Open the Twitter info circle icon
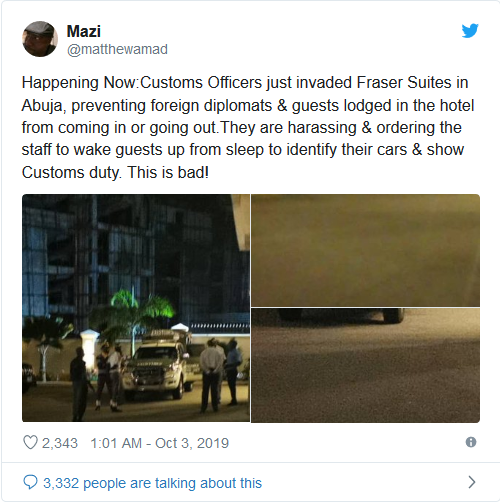This screenshot has width=500, height=502. [x=471, y=442]
